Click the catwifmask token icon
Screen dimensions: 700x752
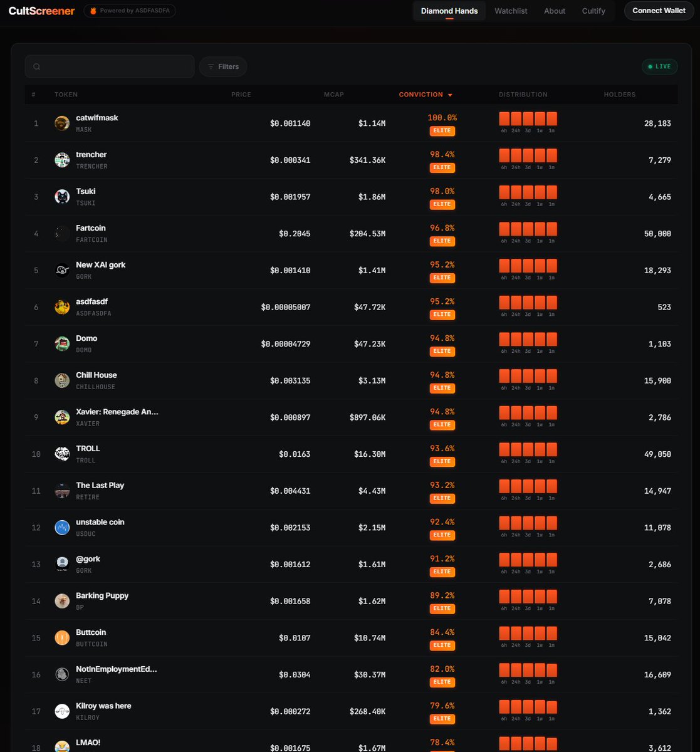pyautogui.click(x=62, y=123)
